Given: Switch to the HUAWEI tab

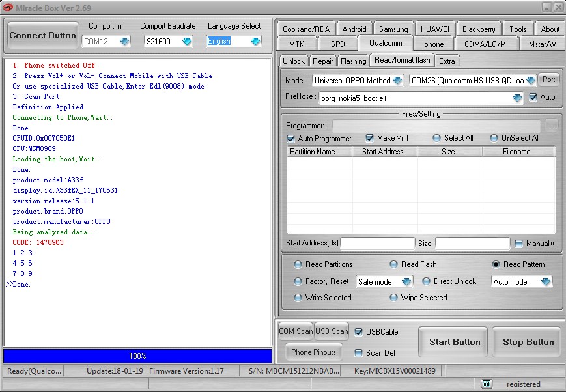Looking at the screenshot, I should [x=435, y=29].
